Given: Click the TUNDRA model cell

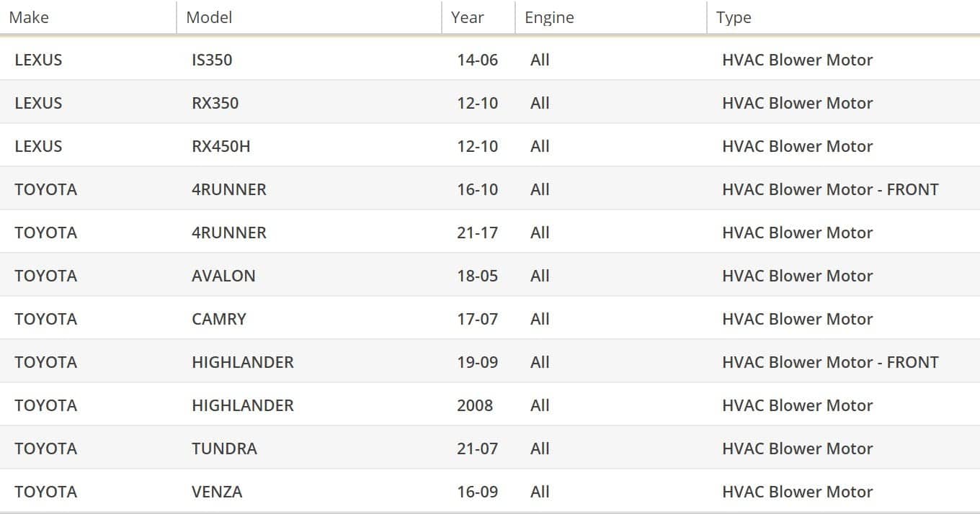Looking at the screenshot, I should click(224, 448).
